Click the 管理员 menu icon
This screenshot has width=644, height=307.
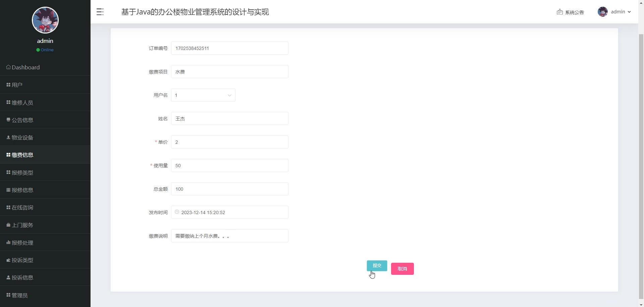click(x=8, y=295)
